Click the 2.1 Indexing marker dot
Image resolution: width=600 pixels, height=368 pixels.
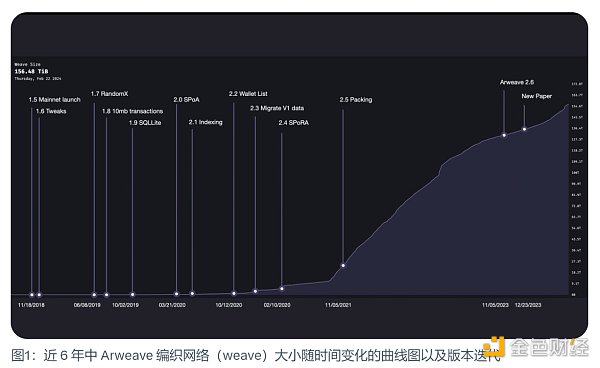192,293
